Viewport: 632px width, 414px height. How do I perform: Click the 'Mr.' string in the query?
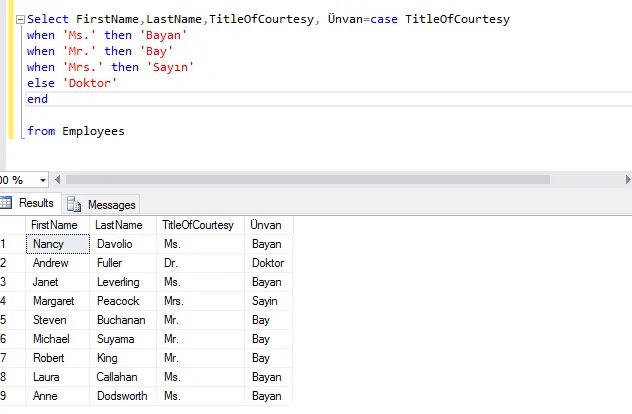click(79, 52)
